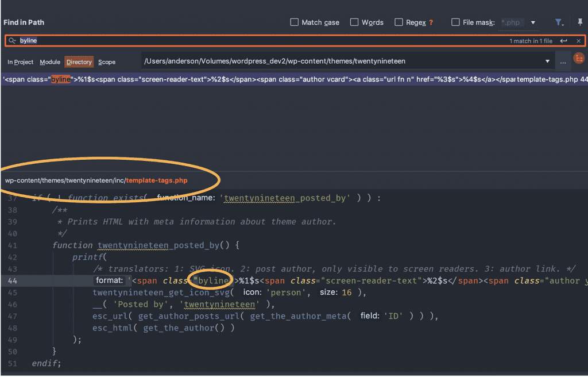588x377 pixels.
Task: Toggle the File mask checkbox
Action: pos(455,22)
